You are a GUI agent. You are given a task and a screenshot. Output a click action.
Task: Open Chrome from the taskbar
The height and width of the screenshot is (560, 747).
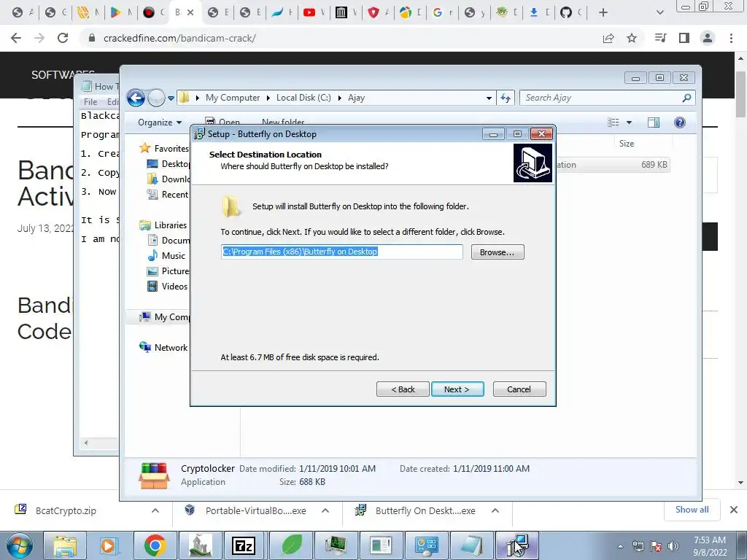click(x=155, y=545)
